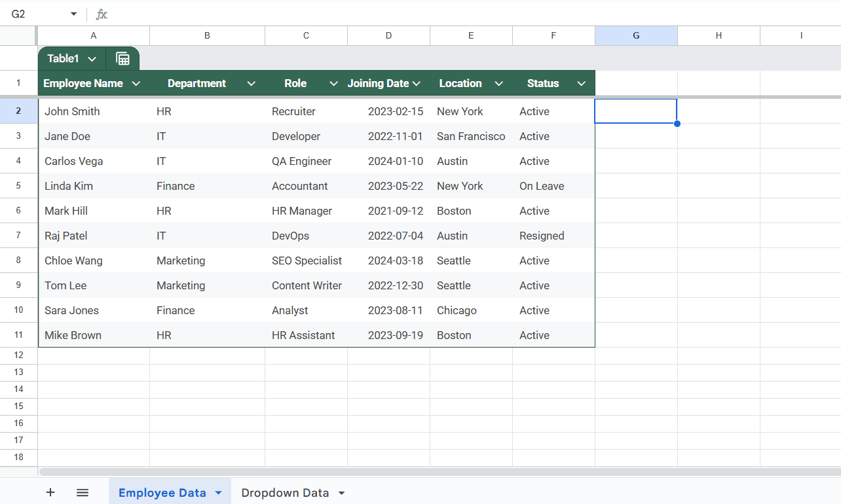
Task: Select column G header
Action: pyautogui.click(x=636, y=35)
